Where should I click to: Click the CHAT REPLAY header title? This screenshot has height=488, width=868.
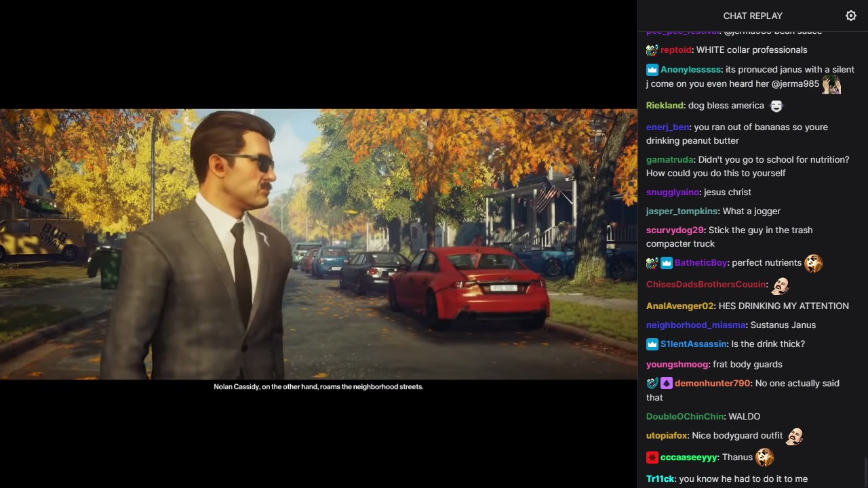[753, 16]
